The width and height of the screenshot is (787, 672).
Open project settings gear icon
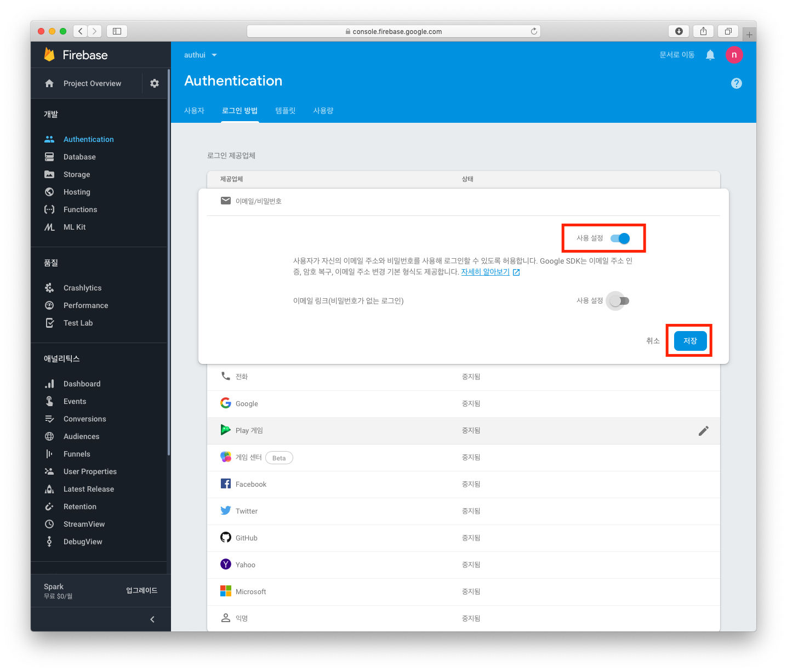pyautogui.click(x=155, y=83)
